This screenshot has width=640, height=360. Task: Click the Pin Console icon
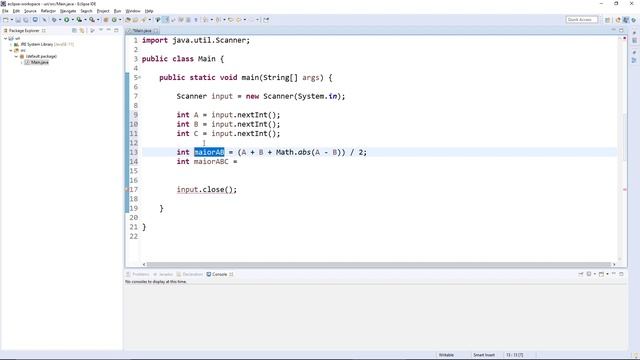click(x=581, y=274)
